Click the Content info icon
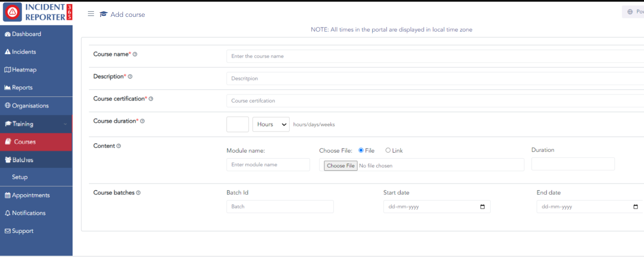The image size is (644, 257). pos(119,146)
